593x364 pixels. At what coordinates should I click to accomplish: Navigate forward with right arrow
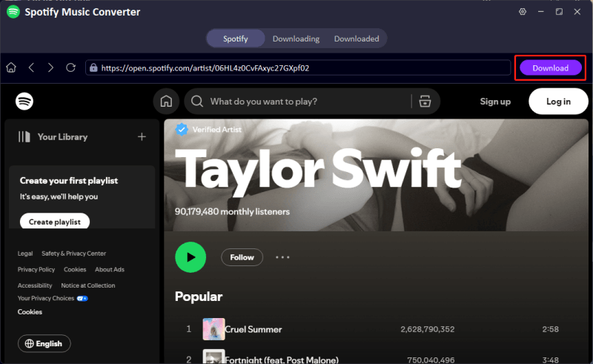coord(50,67)
